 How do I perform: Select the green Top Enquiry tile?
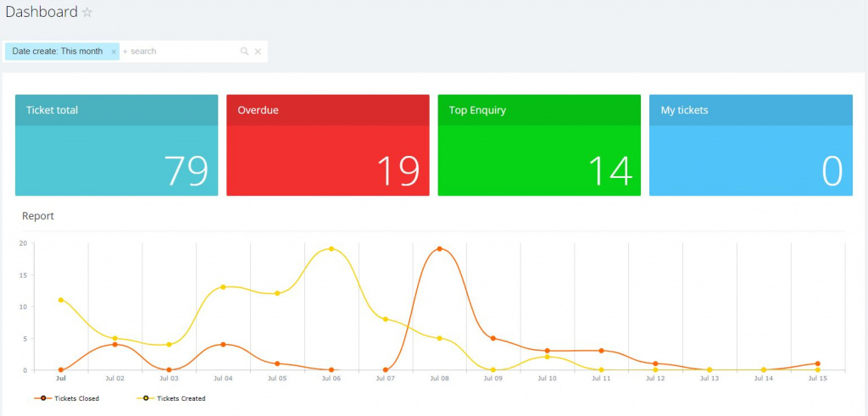(539, 145)
